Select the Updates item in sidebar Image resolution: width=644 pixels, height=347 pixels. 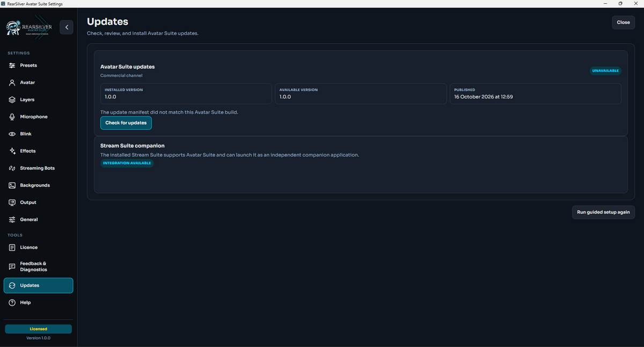pyautogui.click(x=39, y=286)
